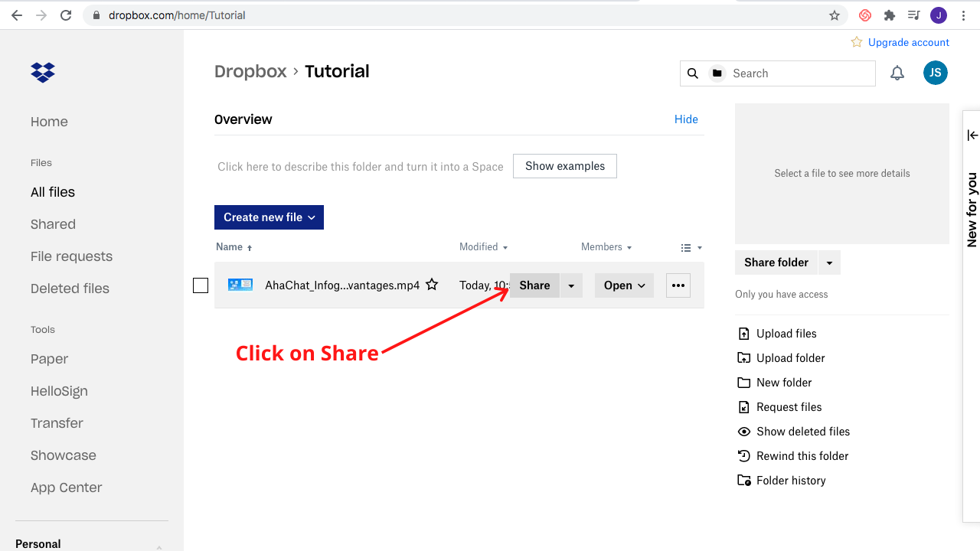
Task: Click the Upload files icon
Action: [x=744, y=334]
